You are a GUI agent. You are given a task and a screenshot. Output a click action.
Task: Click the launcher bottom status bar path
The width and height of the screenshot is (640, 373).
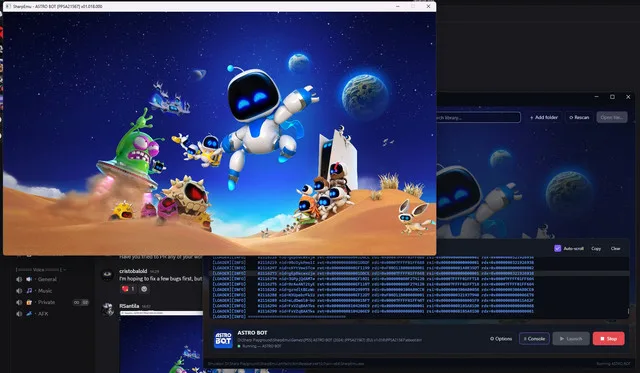click(286, 363)
